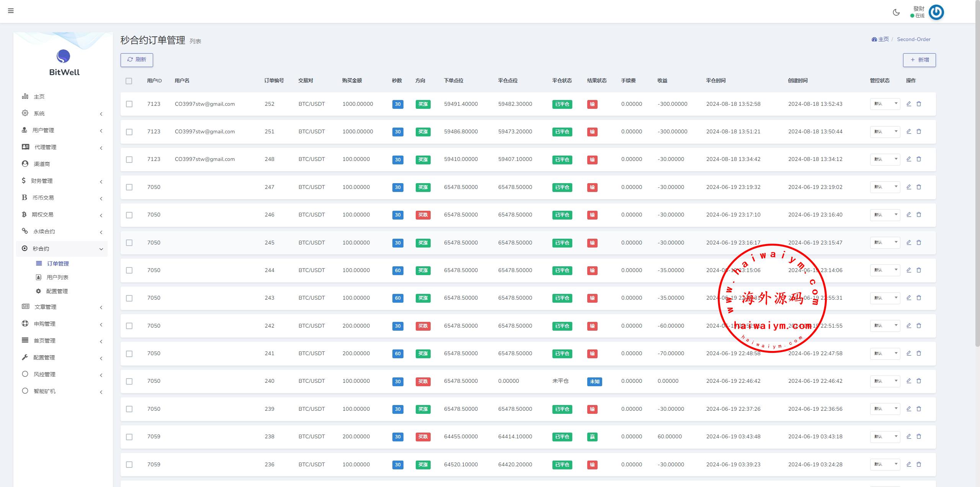Delete order 251 with trash icon
980x487 pixels.
pyautogui.click(x=919, y=131)
